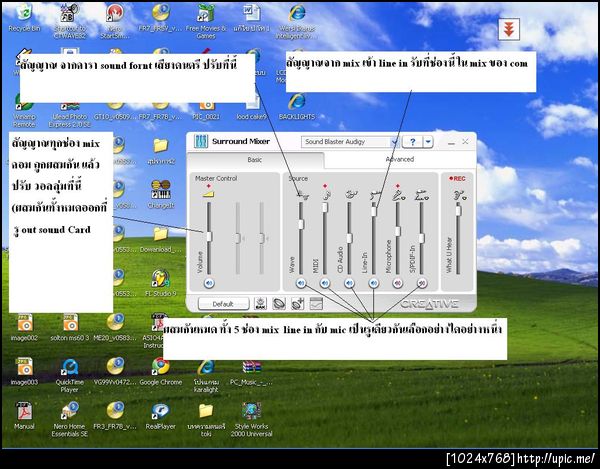Mute the master Volume channel

tap(209, 283)
